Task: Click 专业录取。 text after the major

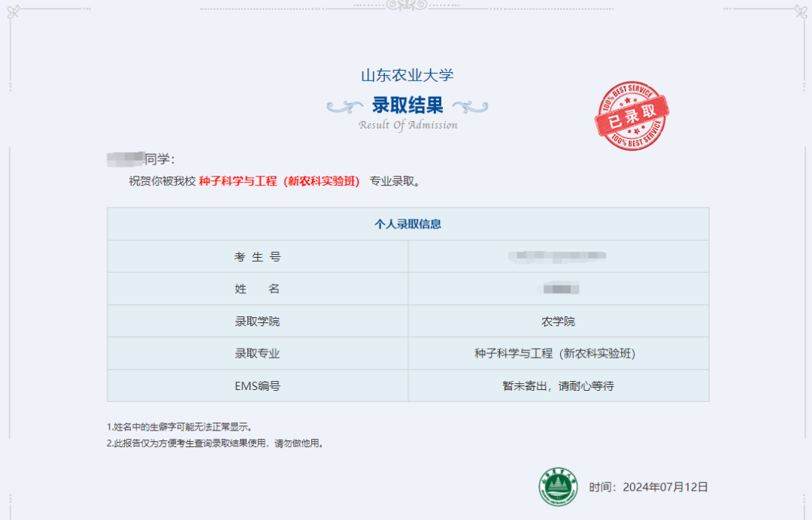Action: (395, 181)
